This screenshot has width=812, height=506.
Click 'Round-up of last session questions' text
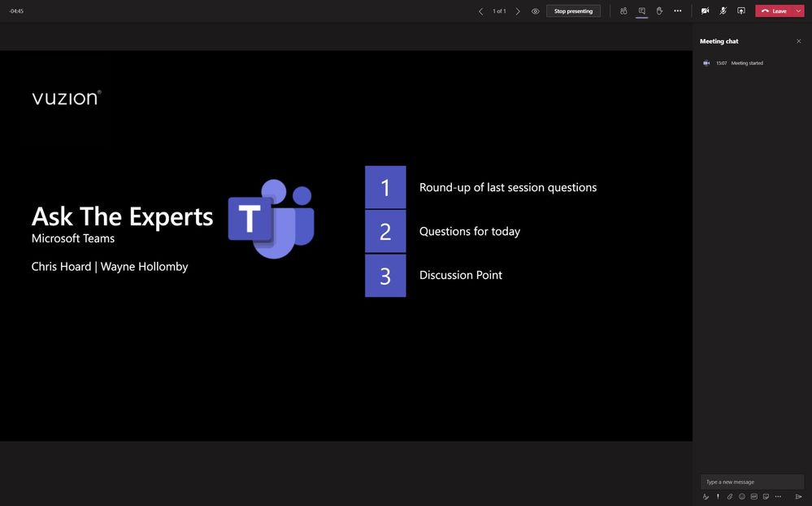(x=507, y=187)
